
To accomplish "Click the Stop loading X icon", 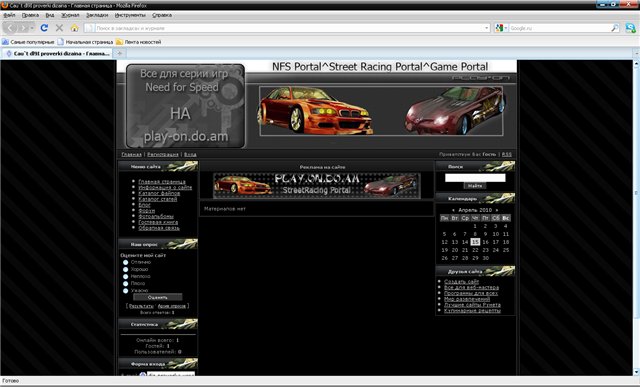I will click(x=59, y=28).
